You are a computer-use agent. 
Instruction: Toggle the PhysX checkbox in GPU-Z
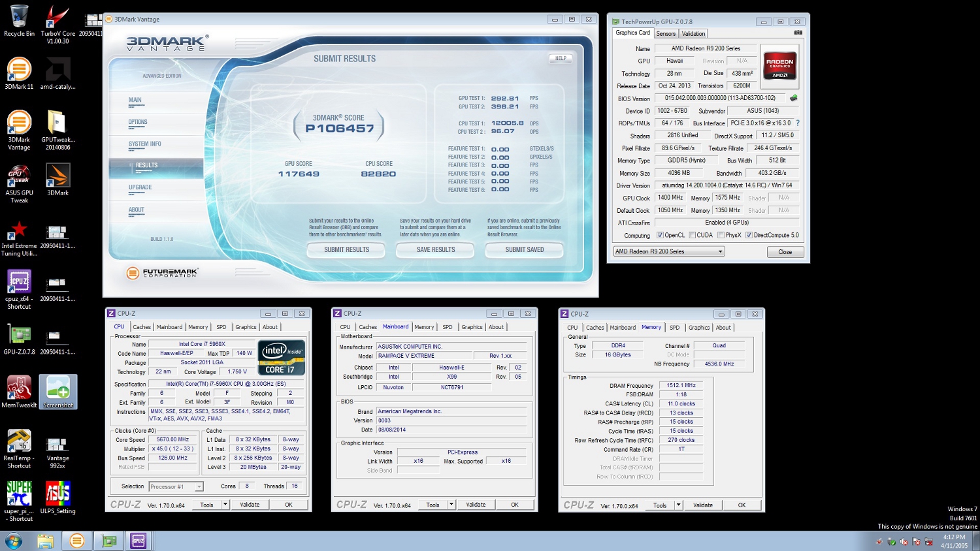click(721, 235)
